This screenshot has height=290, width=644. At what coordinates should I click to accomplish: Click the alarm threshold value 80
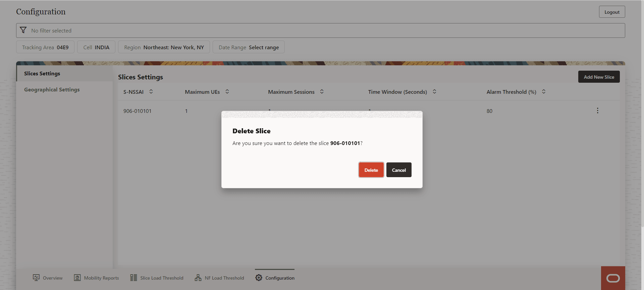pos(489,111)
